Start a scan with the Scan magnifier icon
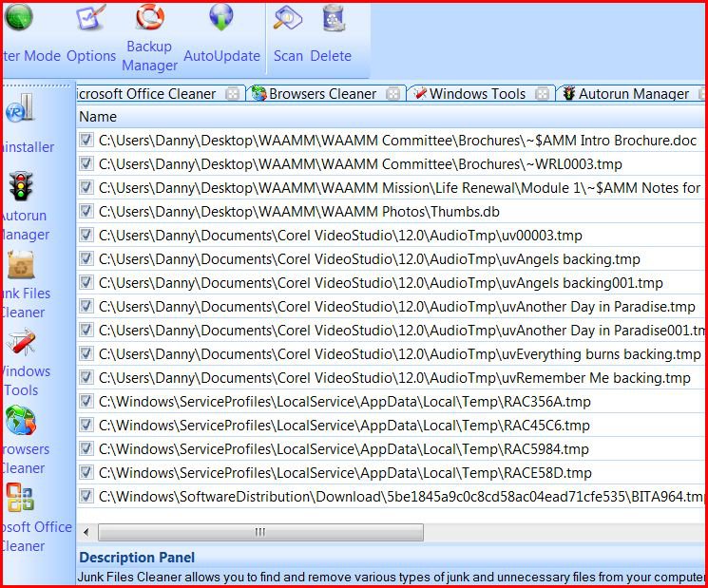This screenshot has width=708, height=588. (x=288, y=18)
